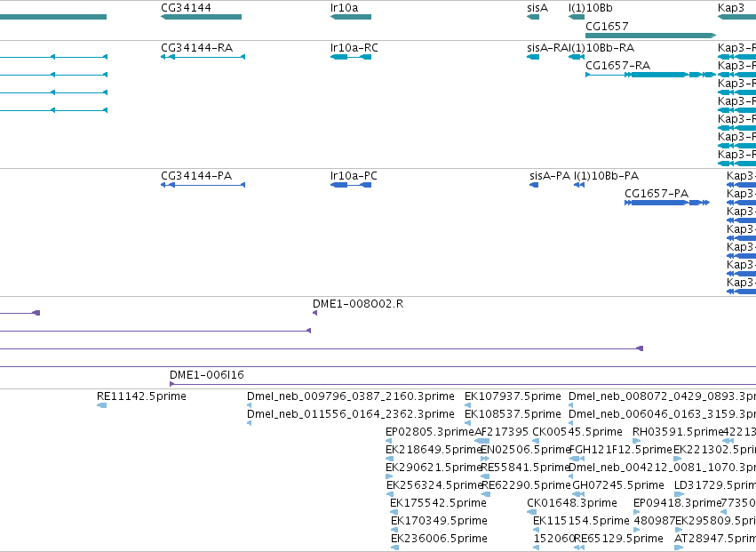This screenshot has width=756, height=552.
Task: Select the RH03591.5prime EST label
Action: [x=678, y=432]
